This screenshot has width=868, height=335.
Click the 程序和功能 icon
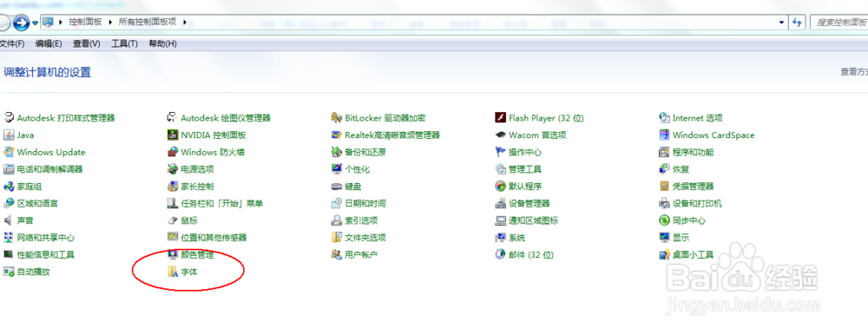click(664, 152)
